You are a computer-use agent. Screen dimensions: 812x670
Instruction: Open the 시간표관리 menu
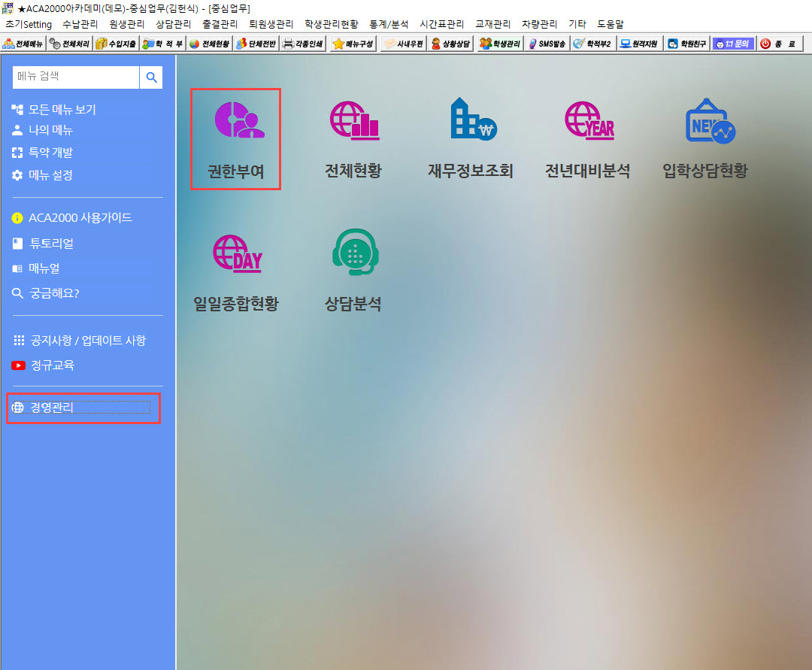[441, 24]
